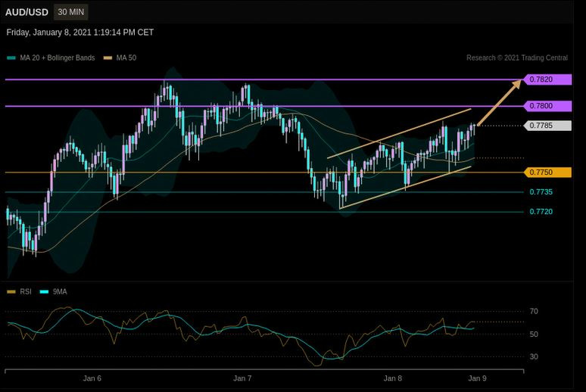This screenshot has height=392, width=586.
Task: Click the MA 20 + Bollinger Bands legend label
Action: 58,58
